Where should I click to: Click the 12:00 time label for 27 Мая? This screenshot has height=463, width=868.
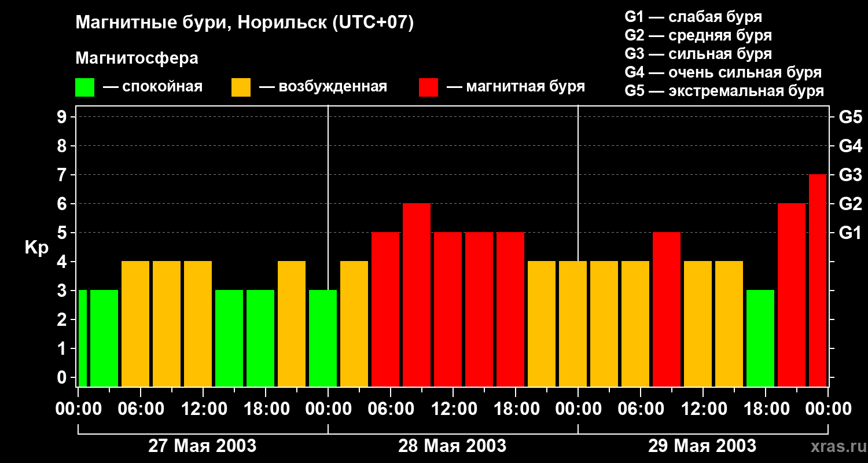[x=203, y=409]
